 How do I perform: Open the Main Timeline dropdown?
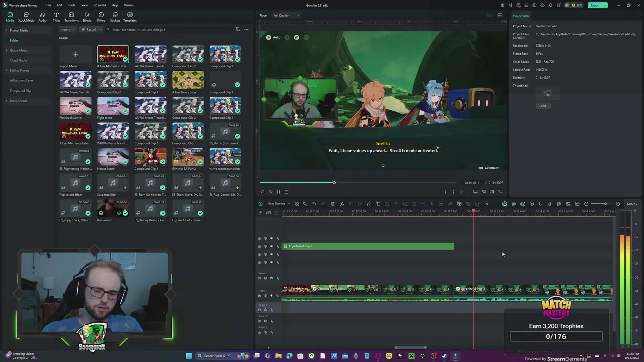pos(278,204)
